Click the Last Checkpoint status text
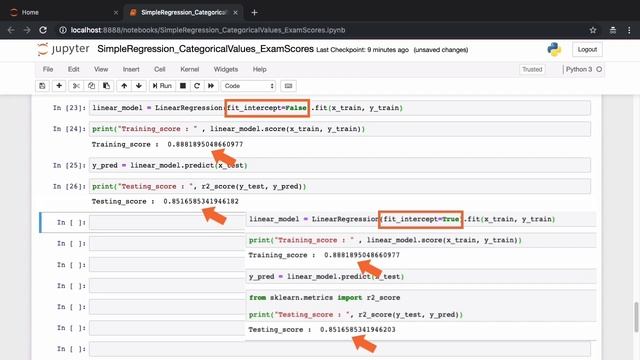 [x=362, y=50]
